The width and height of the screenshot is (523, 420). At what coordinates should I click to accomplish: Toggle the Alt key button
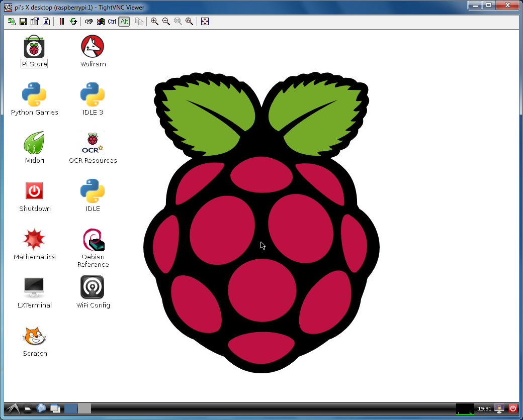[124, 22]
